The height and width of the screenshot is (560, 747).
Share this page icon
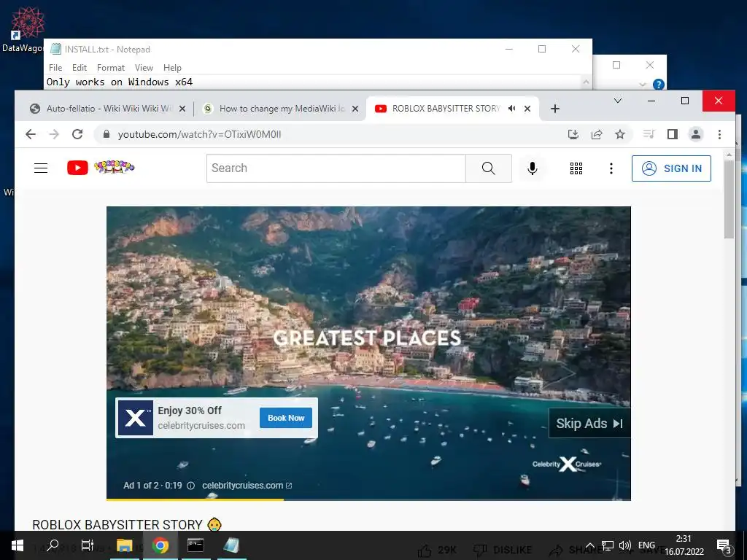tap(597, 134)
